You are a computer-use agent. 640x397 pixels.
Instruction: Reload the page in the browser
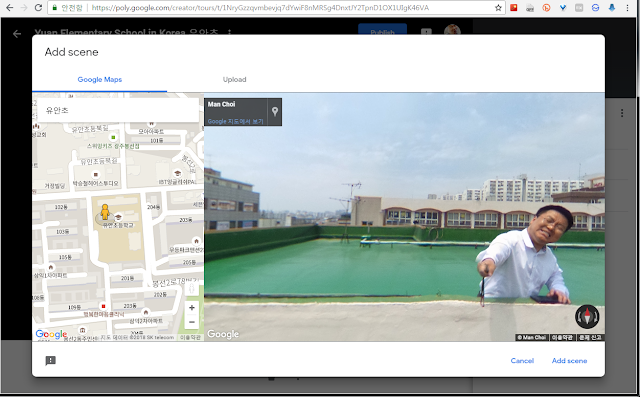coord(38,7)
